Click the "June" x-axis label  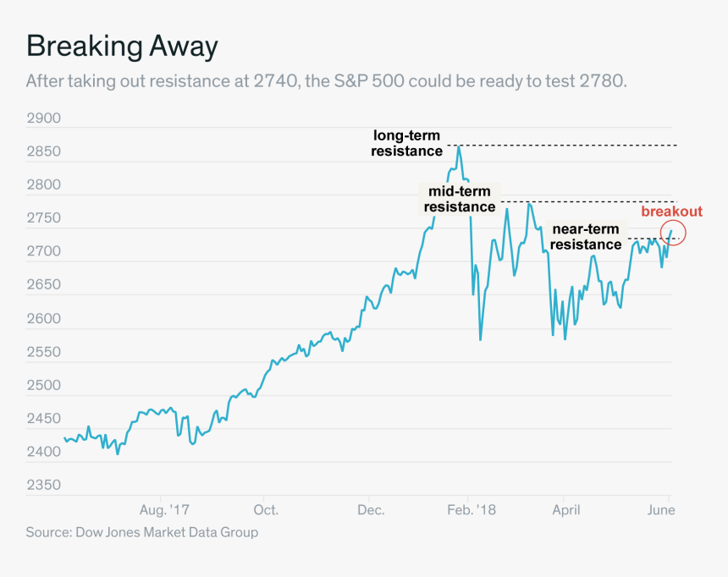tap(661, 510)
